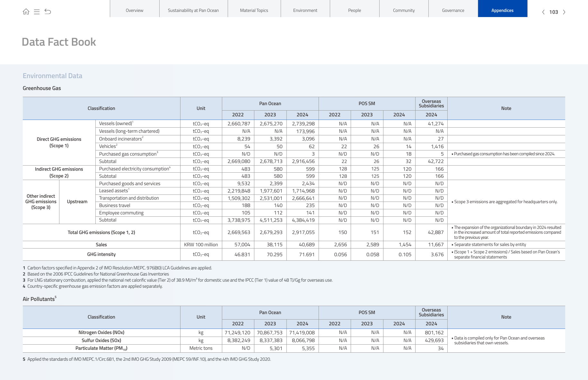Select Purchased electricity consumption label
588x380 pixels.
135,169
